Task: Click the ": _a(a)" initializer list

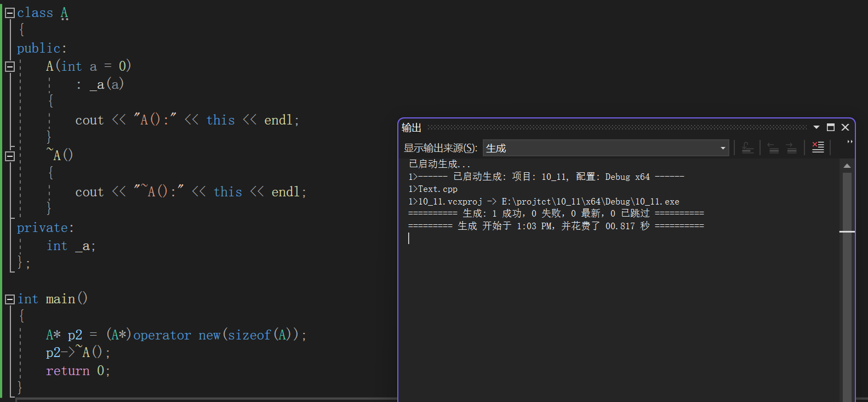Action: pos(100,84)
